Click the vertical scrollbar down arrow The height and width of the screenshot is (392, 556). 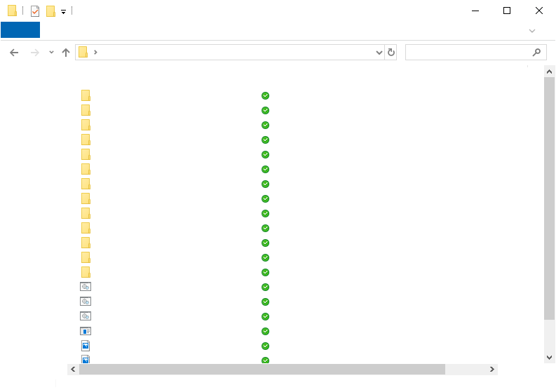click(x=549, y=357)
